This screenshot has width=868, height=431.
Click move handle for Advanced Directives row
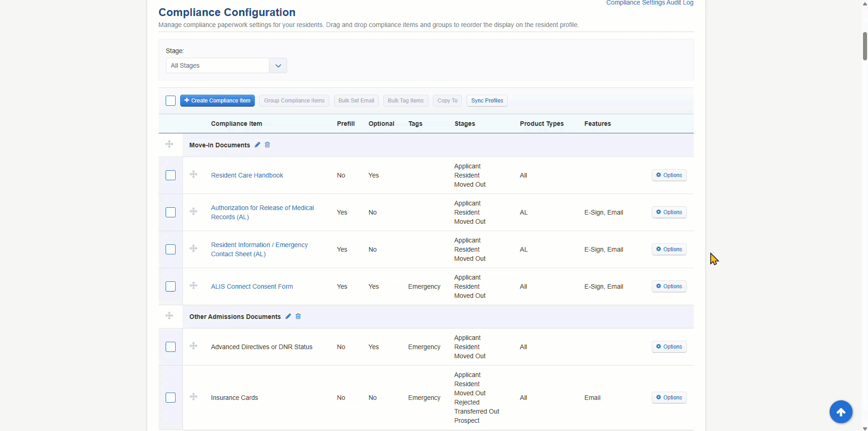pos(193,346)
